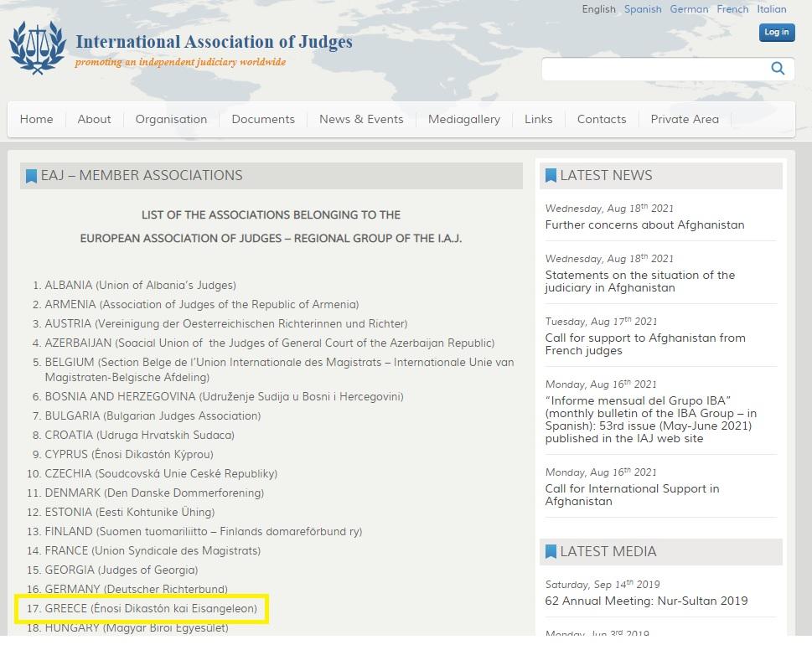Viewport: 812px width, 645px height.
Task: Click the 'LIST OF THE ASSOCIATIONS BELONGING TO THE' heading
Action: click(271, 214)
